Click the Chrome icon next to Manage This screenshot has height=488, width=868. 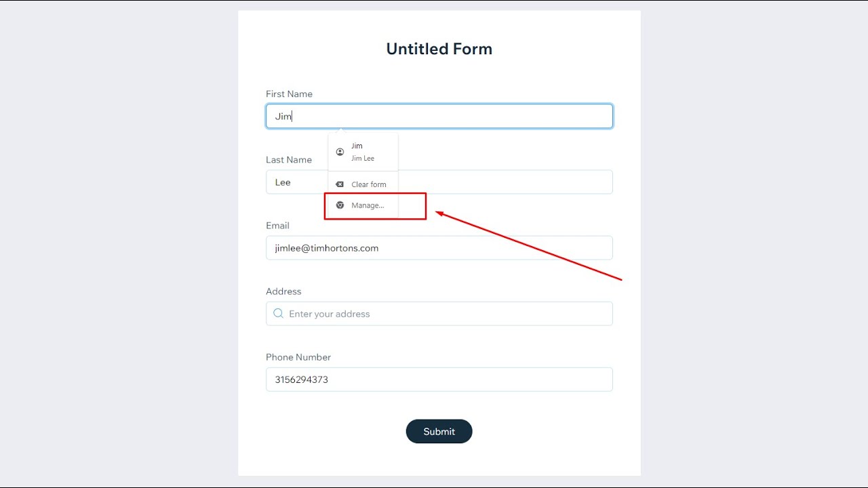(340, 205)
